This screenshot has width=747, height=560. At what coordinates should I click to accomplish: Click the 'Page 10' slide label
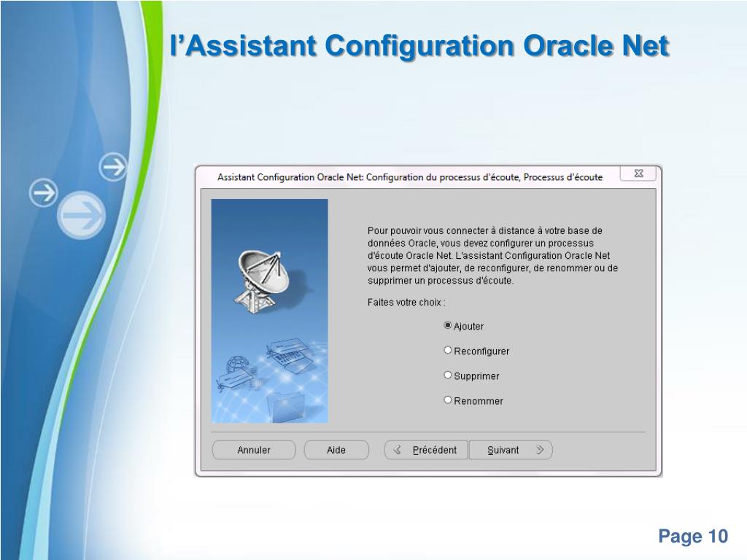(693, 536)
